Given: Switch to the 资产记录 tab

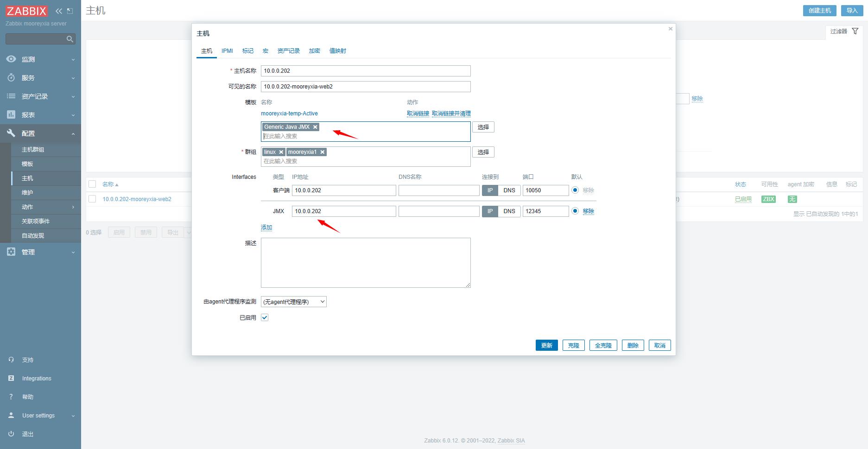Looking at the screenshot, I should coord(289,51).
